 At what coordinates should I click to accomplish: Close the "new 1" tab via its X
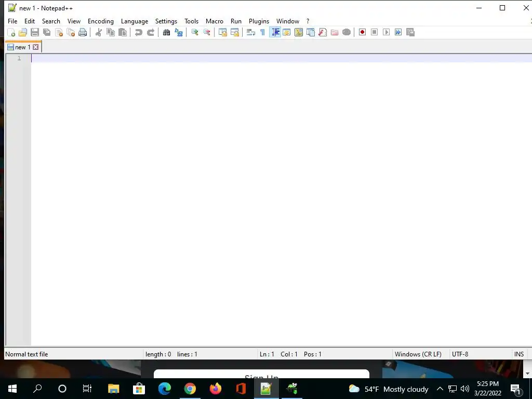[36, 47]
